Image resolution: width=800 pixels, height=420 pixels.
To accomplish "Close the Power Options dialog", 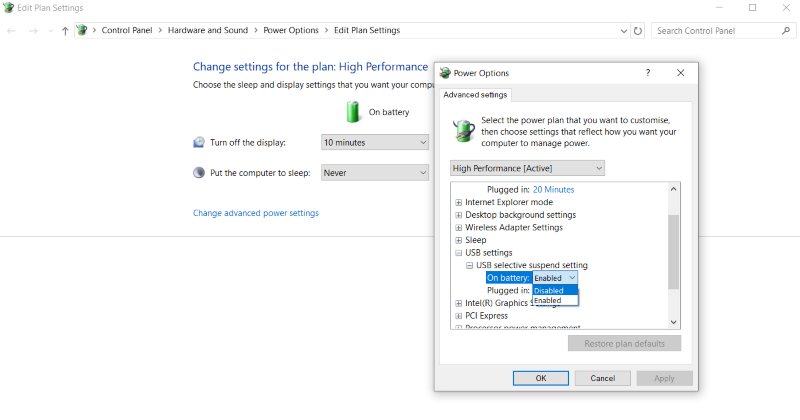I will (681, 73).
